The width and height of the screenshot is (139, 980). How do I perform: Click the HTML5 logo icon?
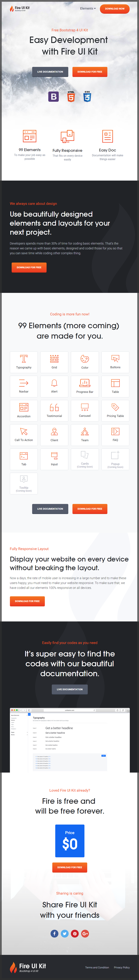point(71,97)
